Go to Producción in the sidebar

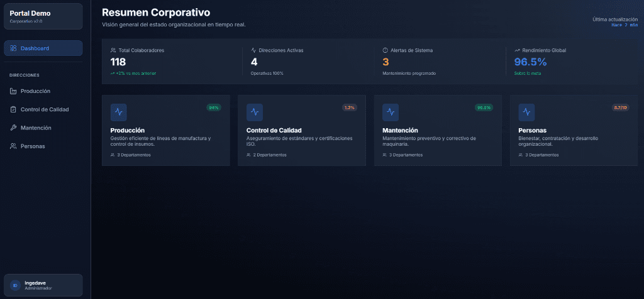click(x=43, y=91)
